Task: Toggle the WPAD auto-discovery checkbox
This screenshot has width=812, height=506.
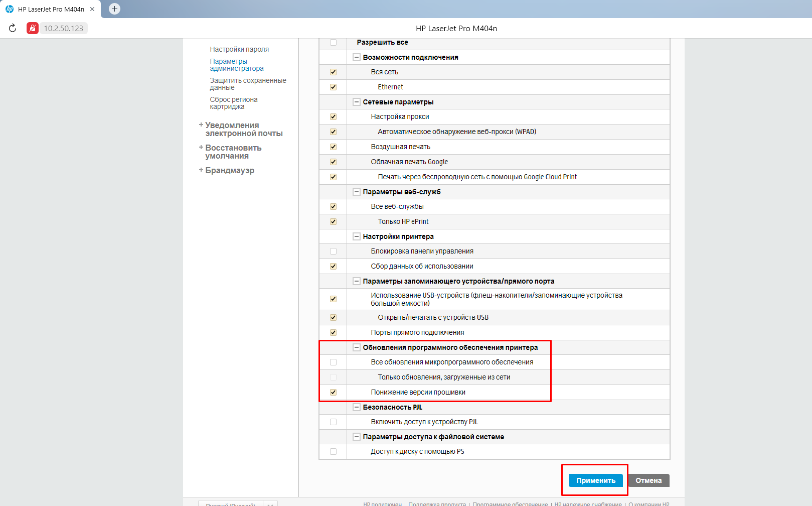Action: click(334, 132)
